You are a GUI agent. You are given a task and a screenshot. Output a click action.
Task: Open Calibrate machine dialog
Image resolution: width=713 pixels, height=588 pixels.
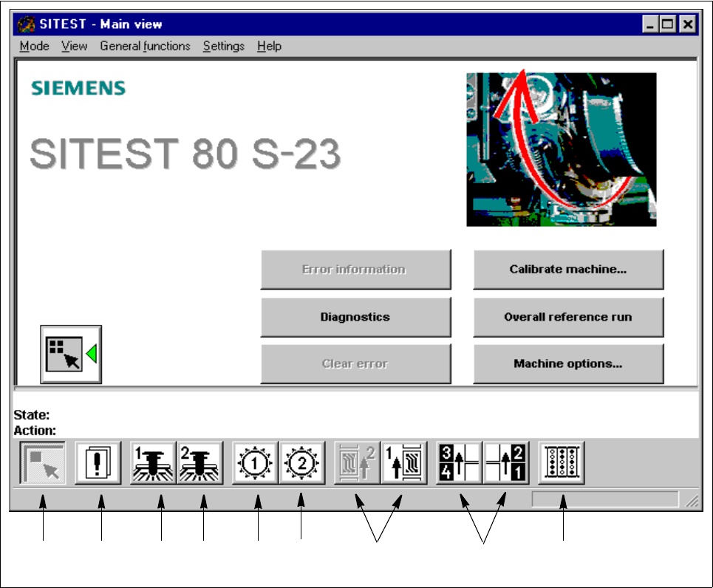568,269
